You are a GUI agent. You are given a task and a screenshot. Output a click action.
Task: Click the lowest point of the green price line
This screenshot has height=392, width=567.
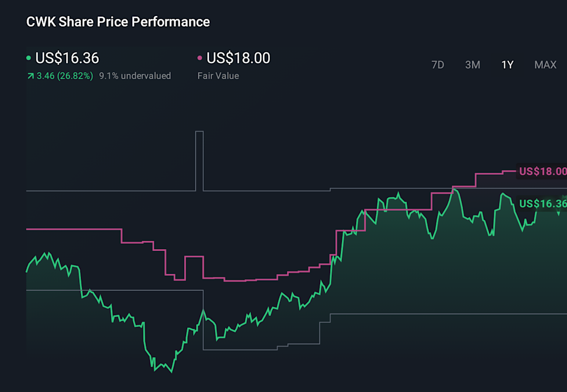point(171,371)
